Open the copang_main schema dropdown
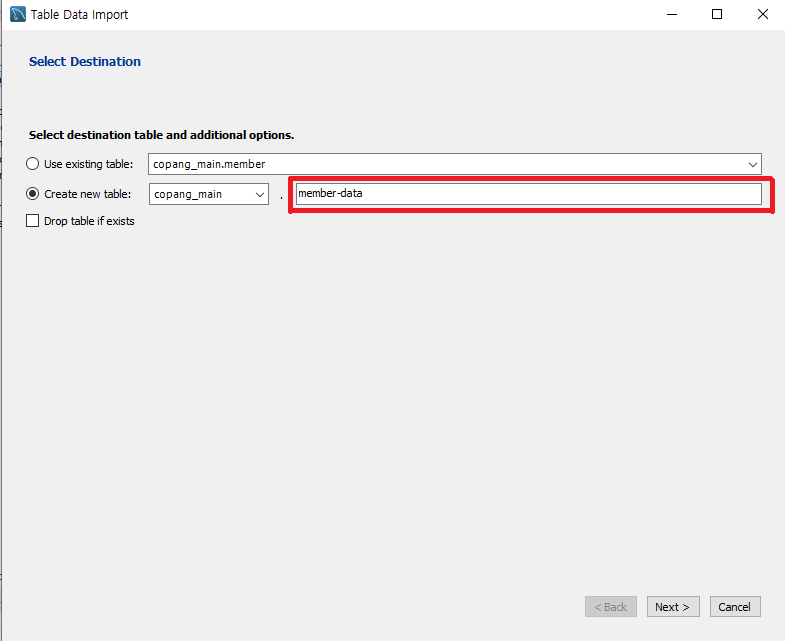The width and height of the screenshot is (785, 641). [209, 194]
